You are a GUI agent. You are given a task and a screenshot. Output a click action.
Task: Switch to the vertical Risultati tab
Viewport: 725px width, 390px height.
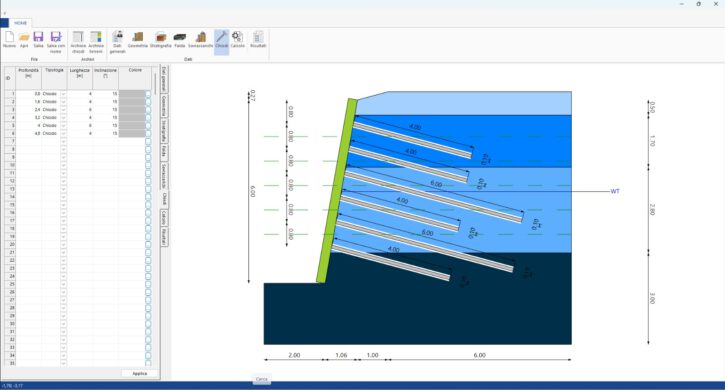(x=164, y=236)
